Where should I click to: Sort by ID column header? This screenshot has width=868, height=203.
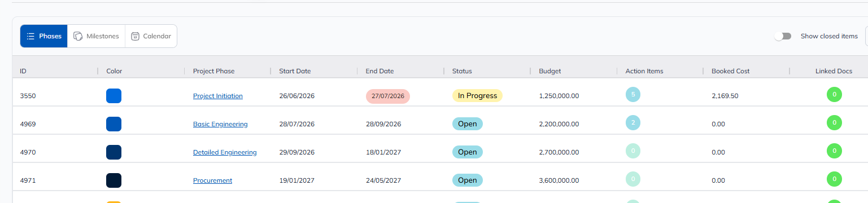(23, 71)
